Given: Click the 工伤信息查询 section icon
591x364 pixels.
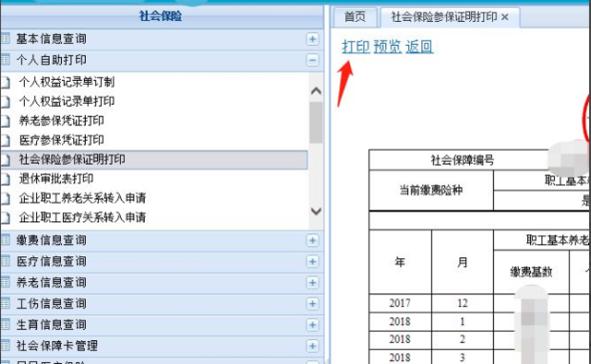Looking at the screenshot, I should (x=5, y=303).
